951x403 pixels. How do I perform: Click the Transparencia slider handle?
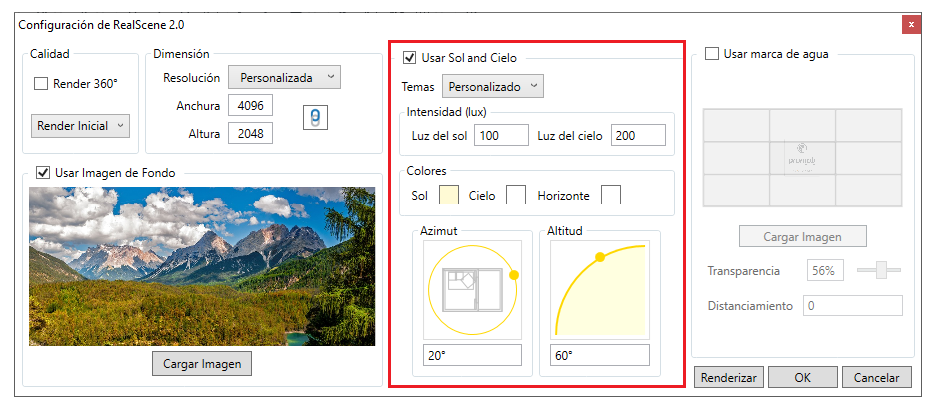(x=882, y=270)
